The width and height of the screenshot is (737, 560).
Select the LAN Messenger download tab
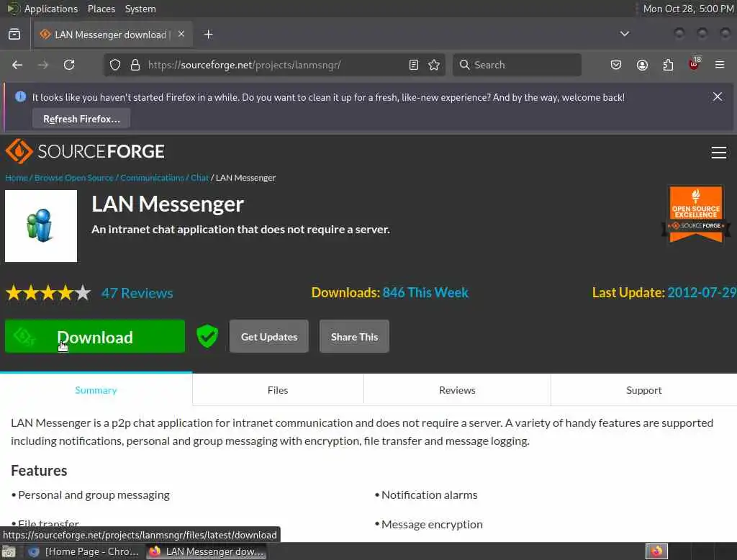113,35
